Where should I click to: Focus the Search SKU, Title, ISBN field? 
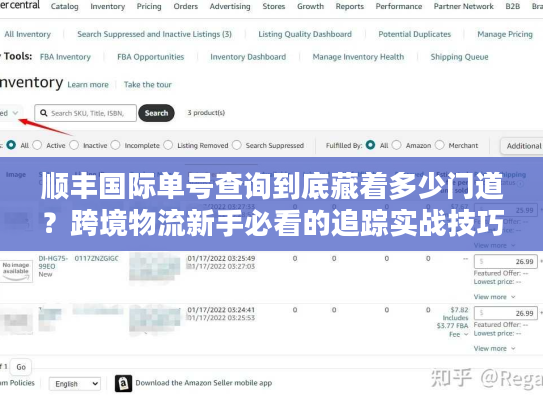point(86,113)
